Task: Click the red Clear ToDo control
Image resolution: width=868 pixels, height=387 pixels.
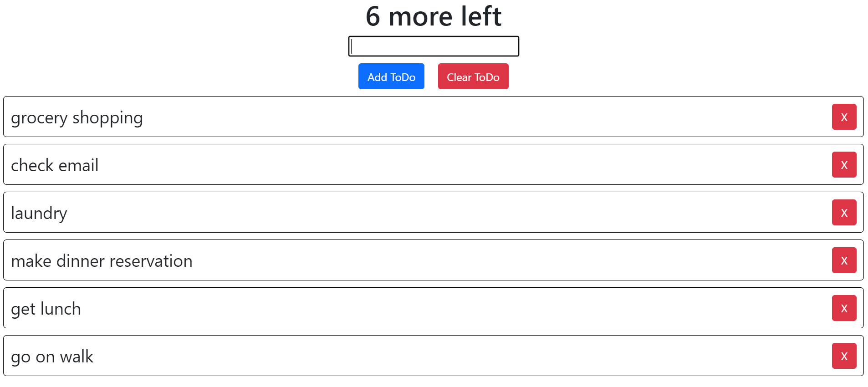Action: [473, 76]
